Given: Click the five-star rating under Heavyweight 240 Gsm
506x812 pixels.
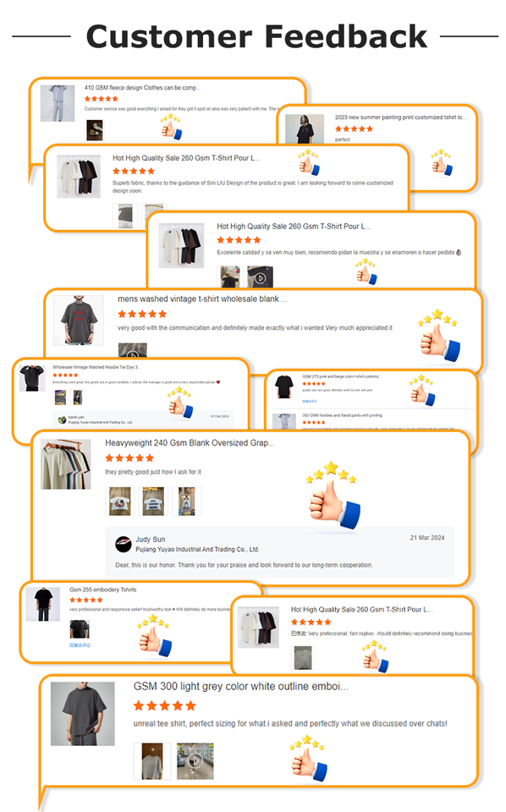Looking at the screenshot, I should pyautogui.click(x=129, y=458).
